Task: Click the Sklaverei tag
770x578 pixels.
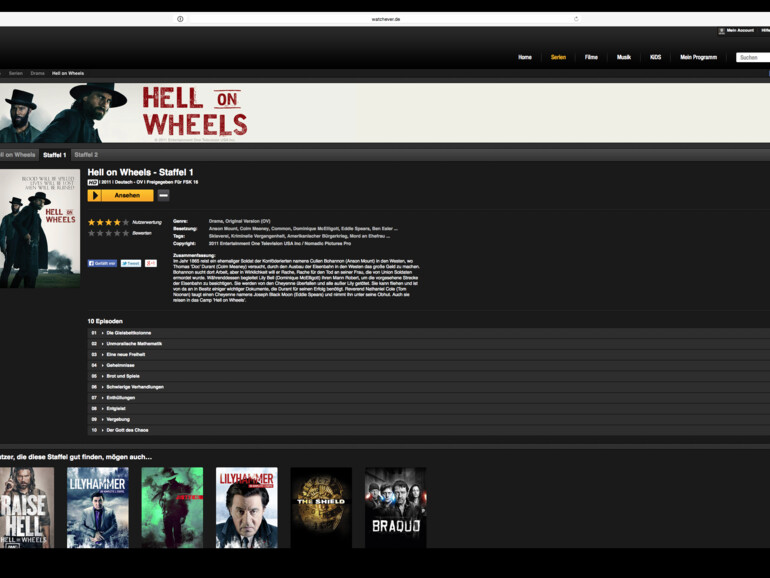Action: point(219,236)
